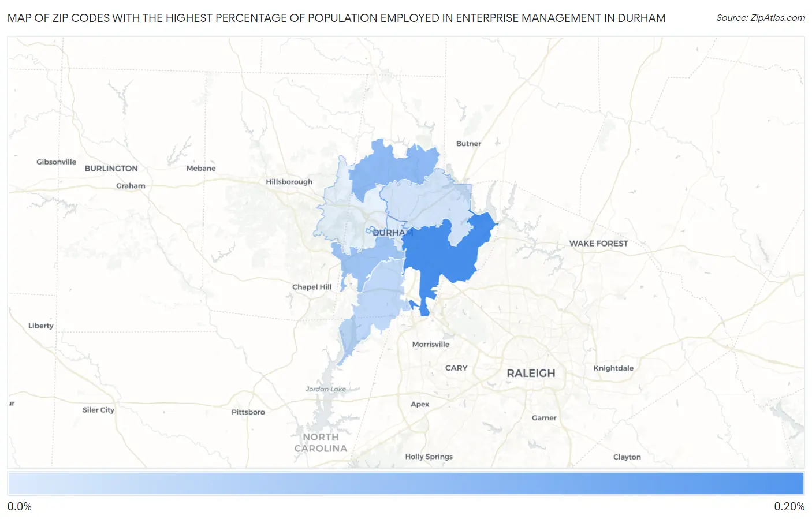Click the Morrisville map label
Image resolution: width=812 pixels, height=519 pixels.
[430, 345]
